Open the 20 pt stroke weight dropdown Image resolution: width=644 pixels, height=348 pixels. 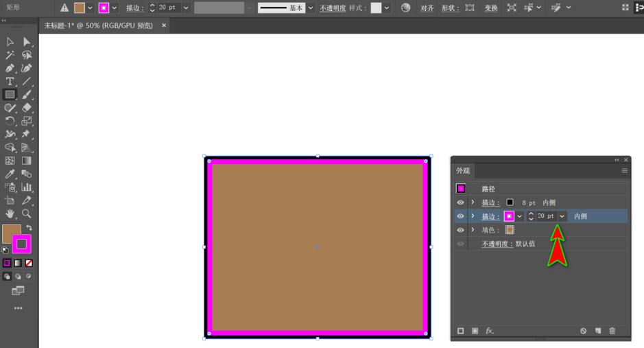(562, 216)
